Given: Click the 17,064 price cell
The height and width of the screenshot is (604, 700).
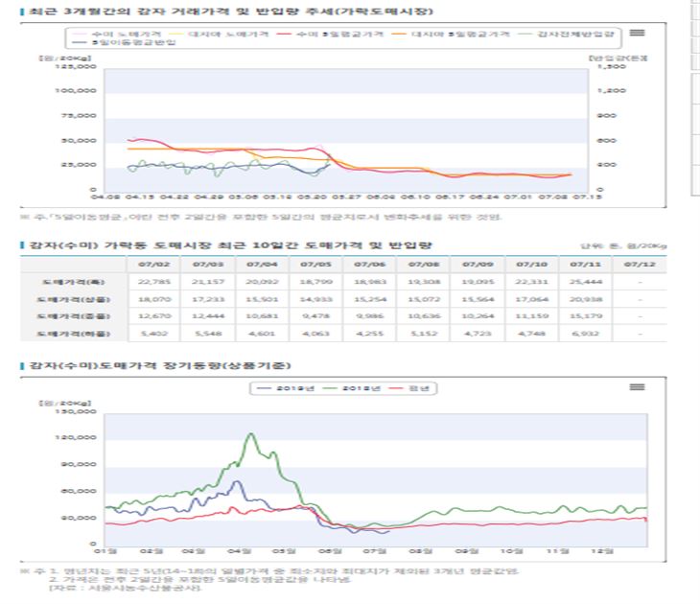Looking at the screenshot, I should (x=531, y=299).
